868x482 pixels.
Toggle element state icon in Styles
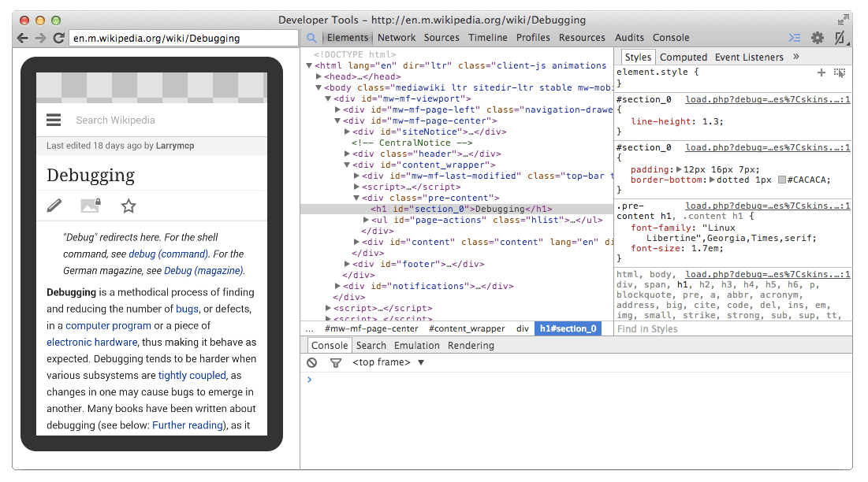839,72
